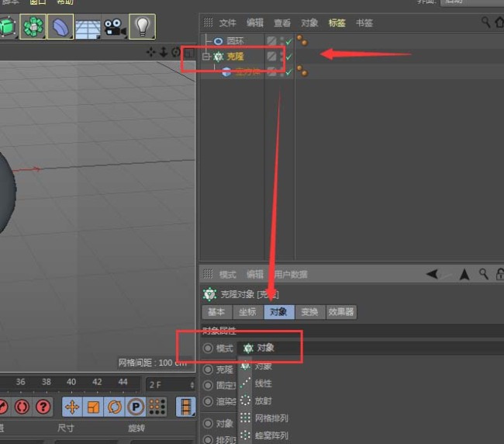The height and width of the screenshot is (444, 504).
Task: Open object manager 文件 menu
Action: coord(227,23)
